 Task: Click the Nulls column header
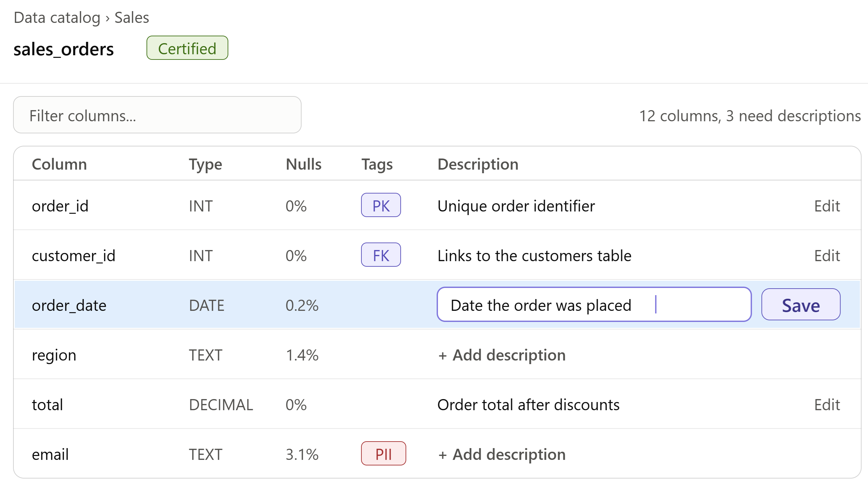[x=303, y=164]
